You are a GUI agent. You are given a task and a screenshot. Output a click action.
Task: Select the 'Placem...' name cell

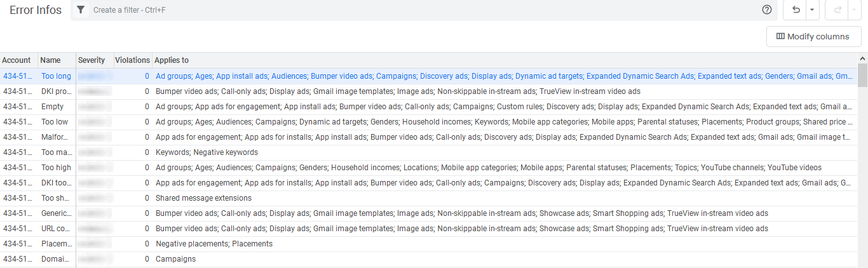pyautogui.click(x=57, y=244)
